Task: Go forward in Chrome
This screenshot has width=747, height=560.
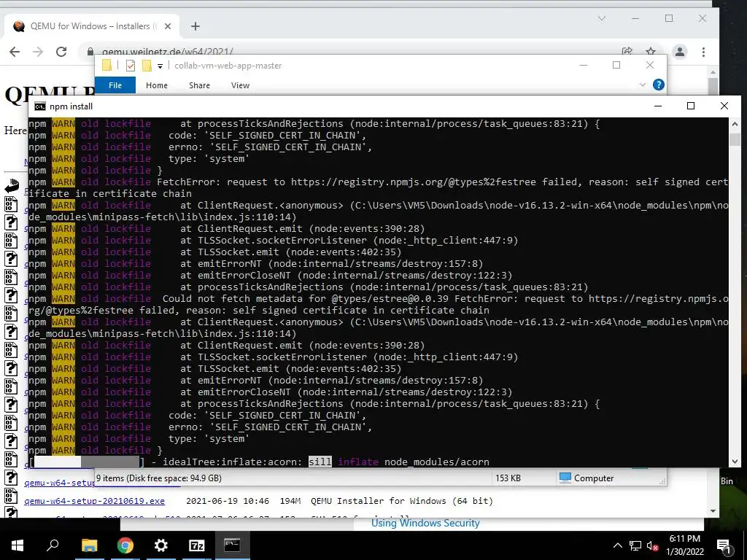Action: coord(38,52)
